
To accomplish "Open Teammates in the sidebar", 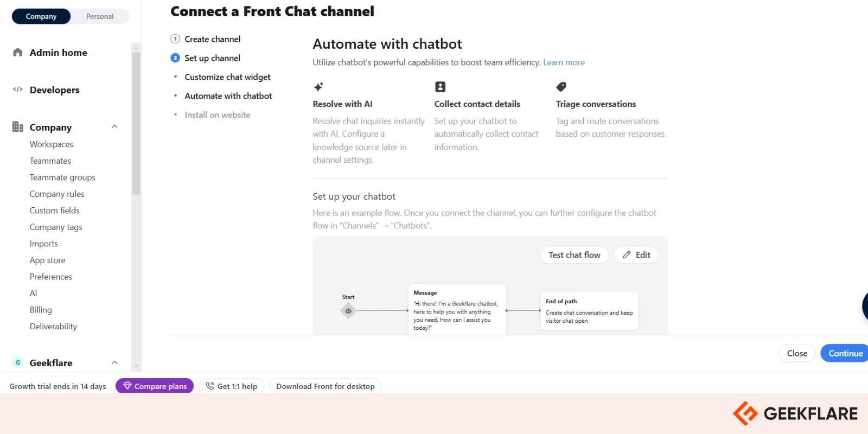I will point(50,161).
